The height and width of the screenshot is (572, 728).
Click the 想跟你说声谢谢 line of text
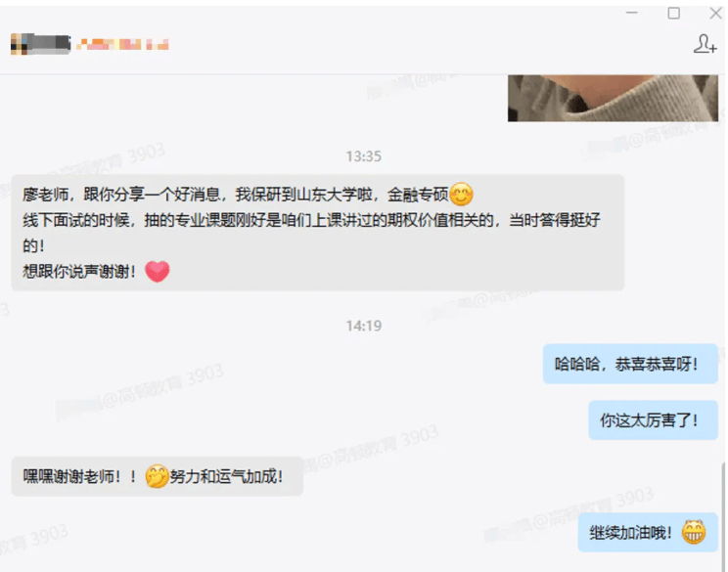coord(79,272)
